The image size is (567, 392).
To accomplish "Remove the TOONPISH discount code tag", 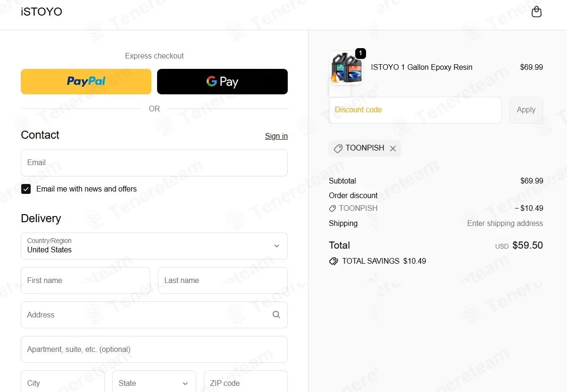I will 393,149.
